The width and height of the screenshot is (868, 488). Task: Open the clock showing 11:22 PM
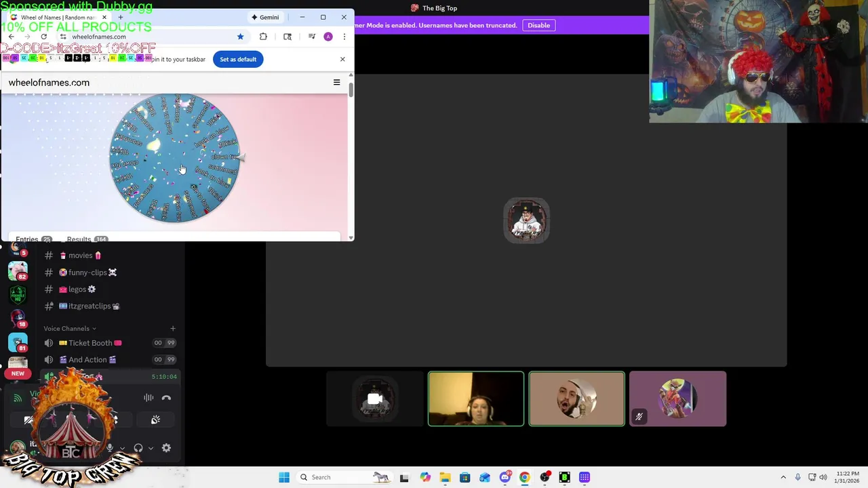(x=848, y=477)
